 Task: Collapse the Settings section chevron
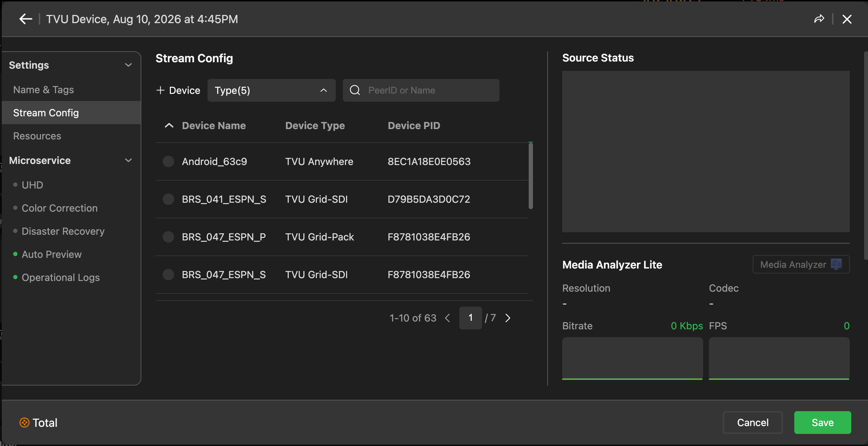pyautogui.click(x=129, y=65)
